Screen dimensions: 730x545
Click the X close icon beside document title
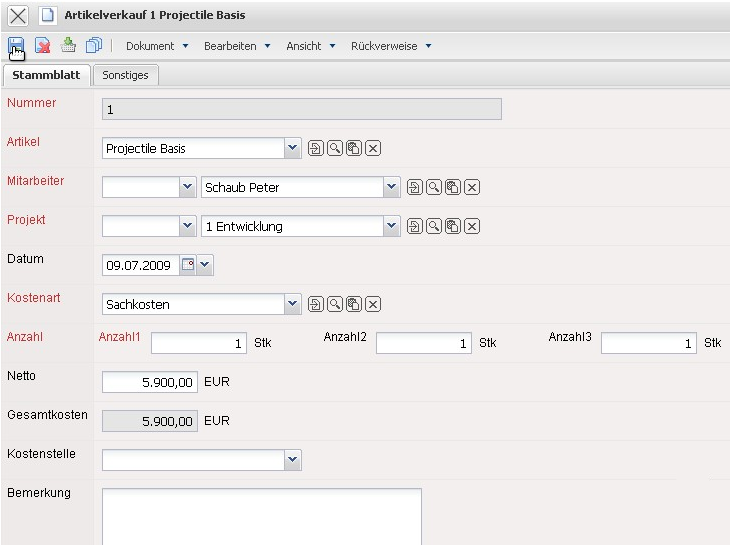[18, 15]
